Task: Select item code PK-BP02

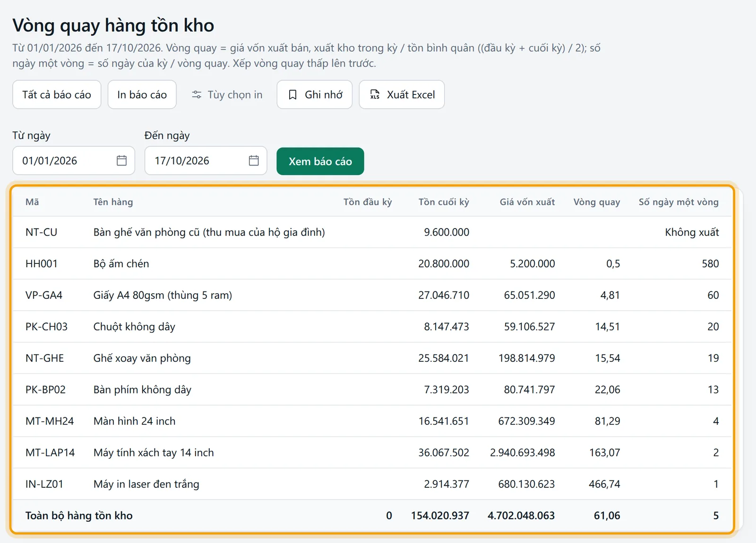Action: [x=45, y=390]
